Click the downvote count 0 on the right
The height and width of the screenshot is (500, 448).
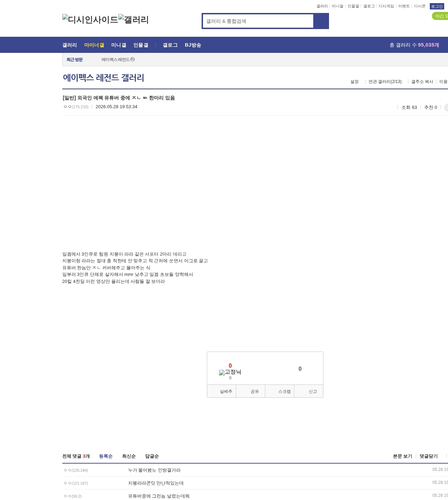point(300,369)
